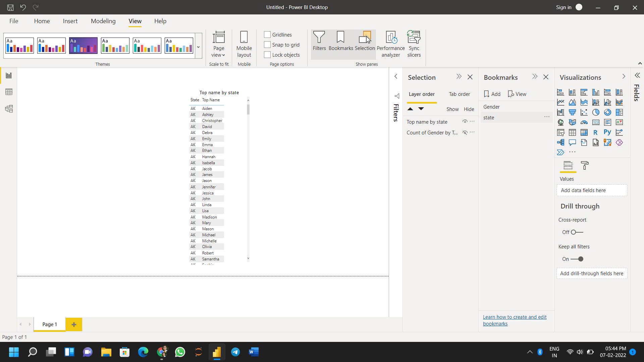Expand the Themes gallery

(x=198, y=47)
